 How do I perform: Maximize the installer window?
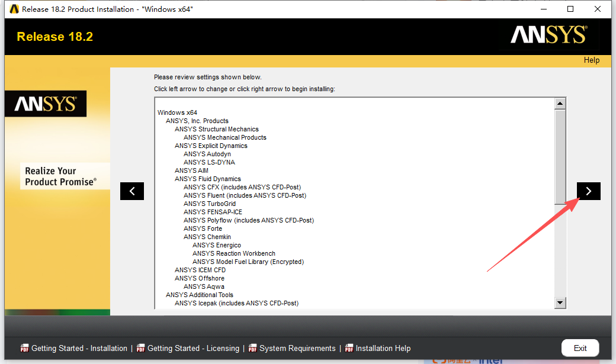[x=570, y=9]
